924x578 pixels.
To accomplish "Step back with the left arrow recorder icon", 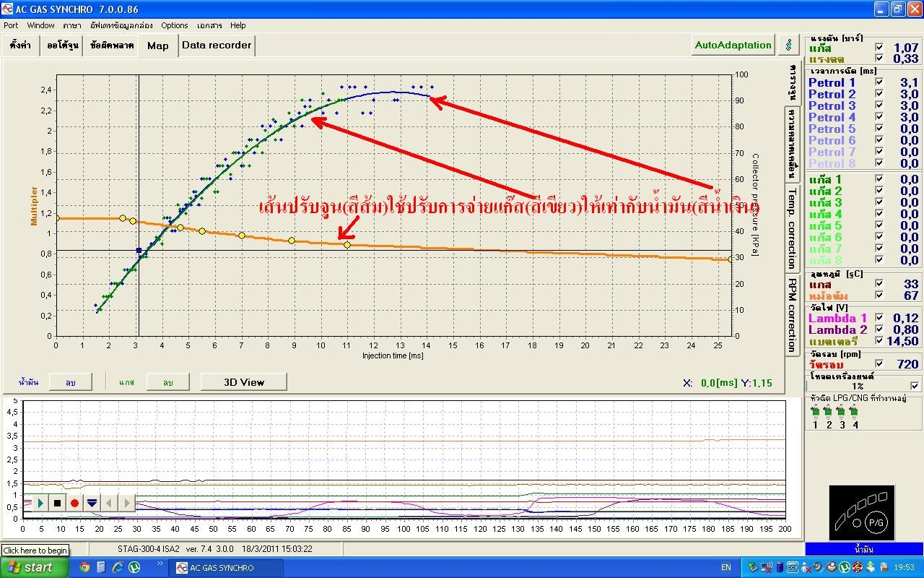I will tap(109, 503).
